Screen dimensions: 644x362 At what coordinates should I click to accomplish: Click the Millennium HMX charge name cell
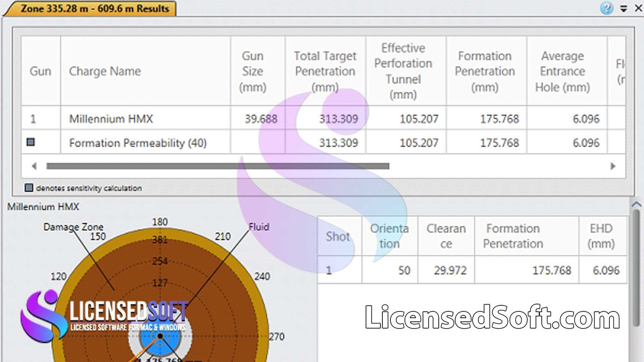(x=111, y=119)
